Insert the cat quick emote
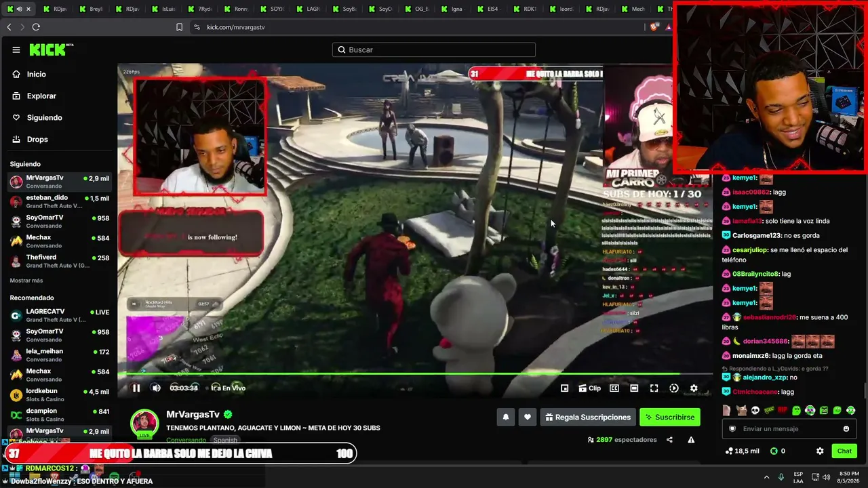868x488 pixels. [741, 411]
